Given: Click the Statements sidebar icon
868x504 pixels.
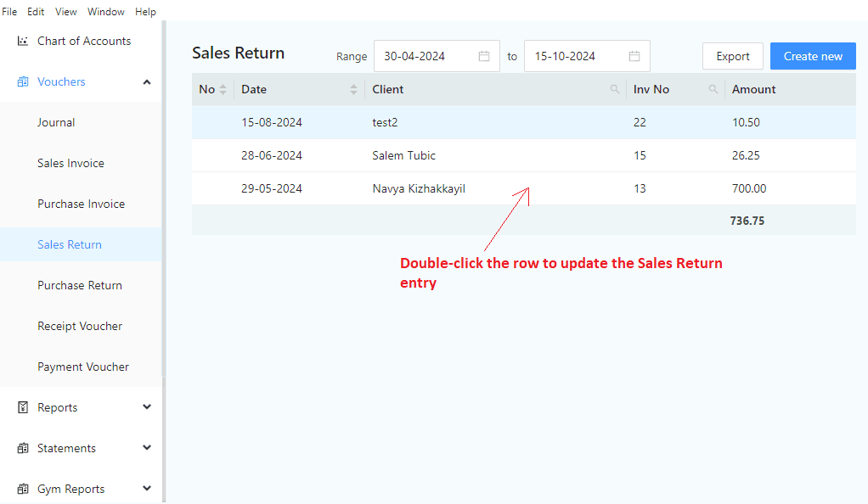Looking at the screenshot, I should [x=23, y=448].
